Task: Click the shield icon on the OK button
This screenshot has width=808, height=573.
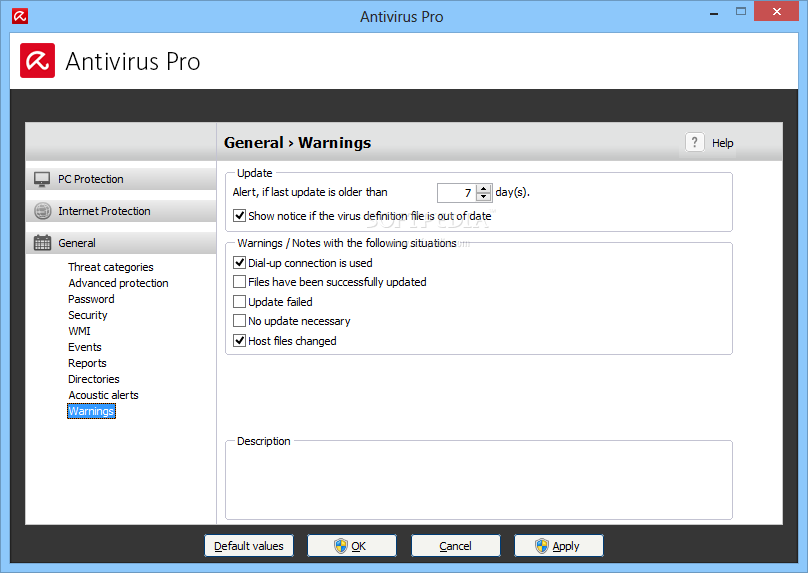Action: [x=341, y=546]
